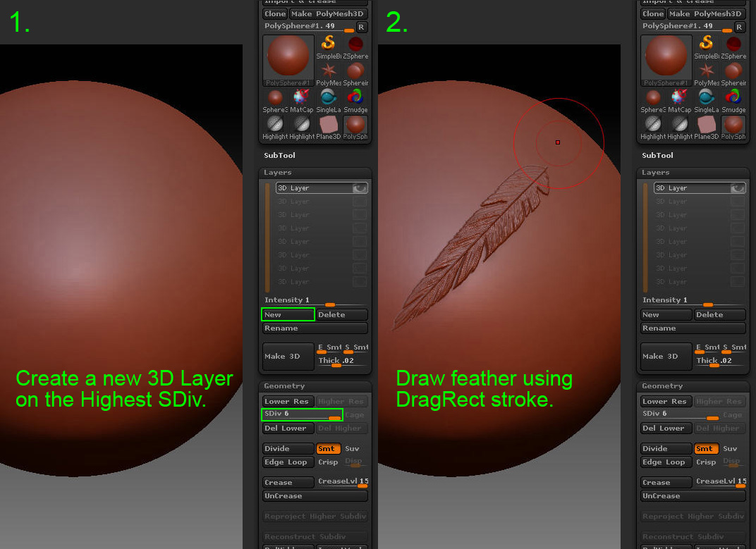Image resolution: width=756 pixels, height=549 pixels.
Task: Click large PolySphere#1 thumbnail in step 2 panel
Action: [666, 61]
